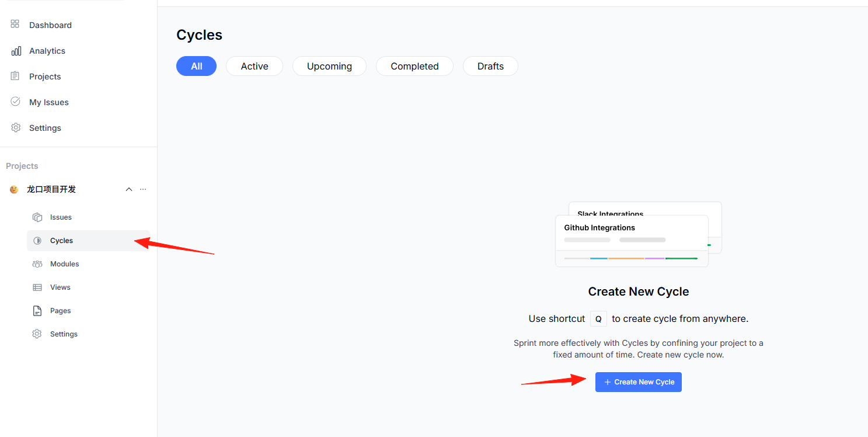
Task: Open the Drafts cycles tab
Action: coord(490,66)
